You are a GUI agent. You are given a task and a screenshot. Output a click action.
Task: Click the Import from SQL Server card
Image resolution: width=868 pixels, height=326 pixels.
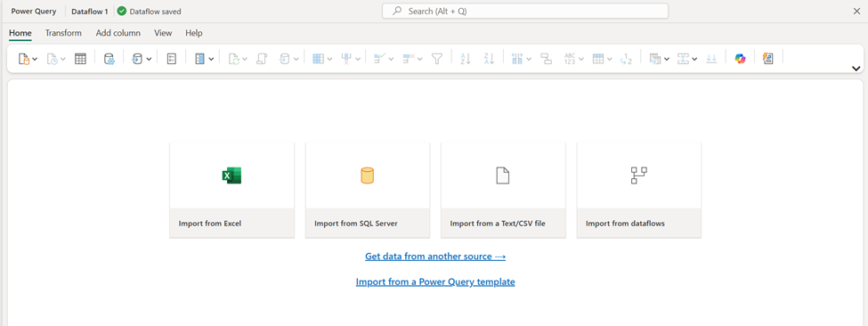point(368,191)
